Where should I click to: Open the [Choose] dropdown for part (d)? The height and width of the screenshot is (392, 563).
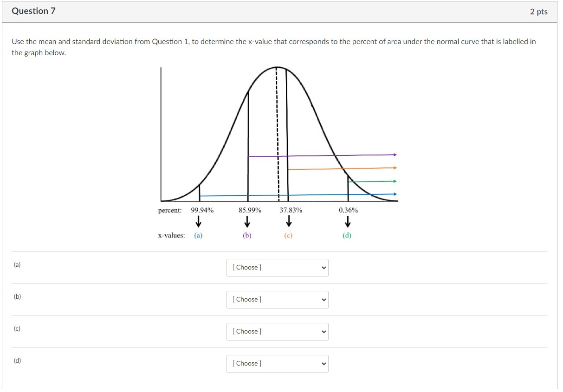277,363
